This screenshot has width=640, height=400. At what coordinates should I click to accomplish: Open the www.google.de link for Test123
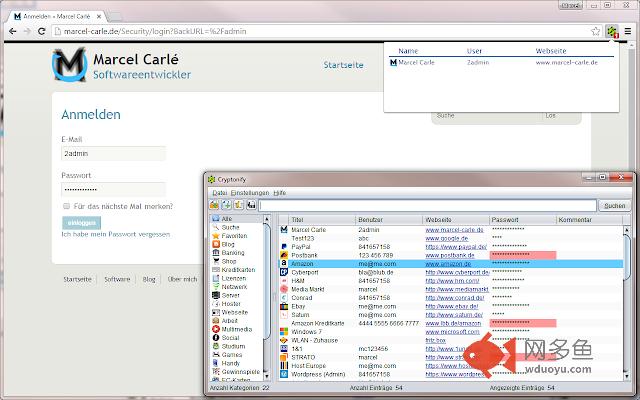pyautogui.click(x=447, y=238)
